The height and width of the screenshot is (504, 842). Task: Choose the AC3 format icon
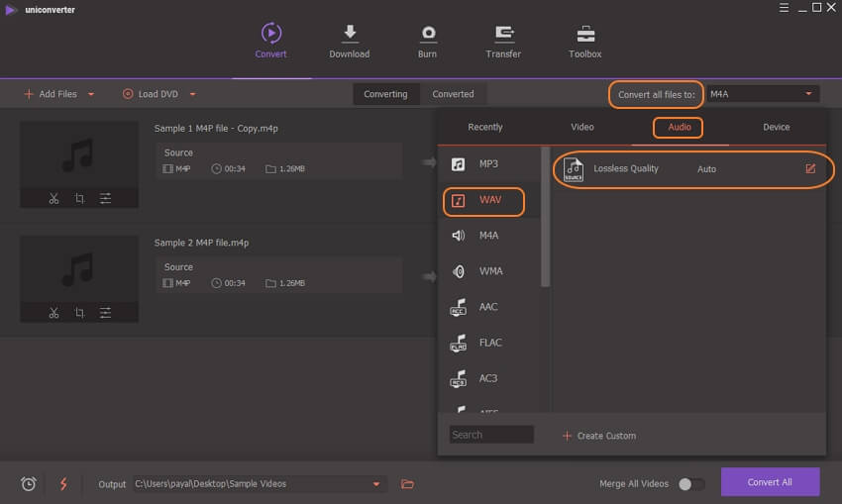tap(458, 378)
